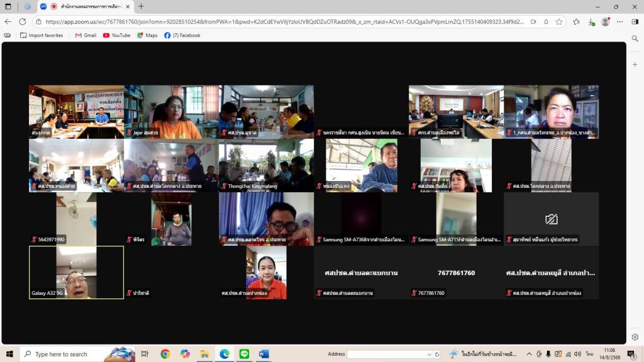Open the Maps bookmark

click(147, 35)
